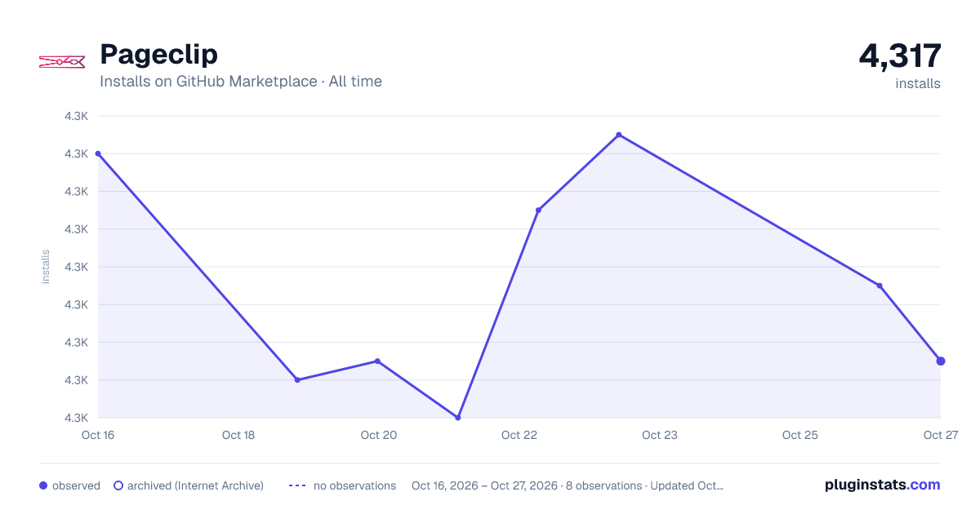Viewport: 980px width, 514px height.
Task: Click the 'Oct 25' x-axis label
Action: [800, 435]
